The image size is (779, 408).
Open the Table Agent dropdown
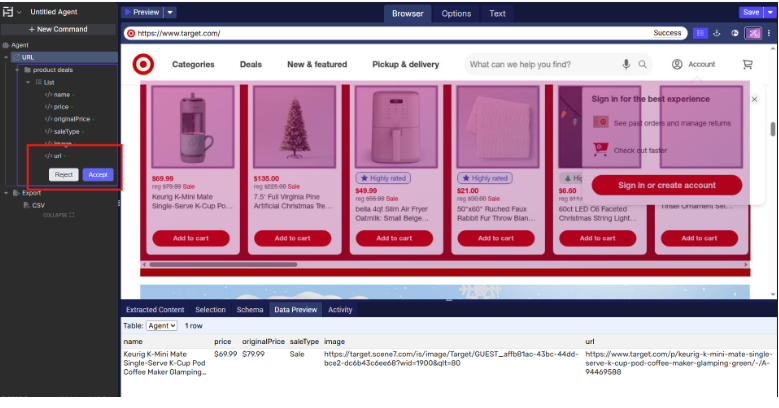(161, 326)
